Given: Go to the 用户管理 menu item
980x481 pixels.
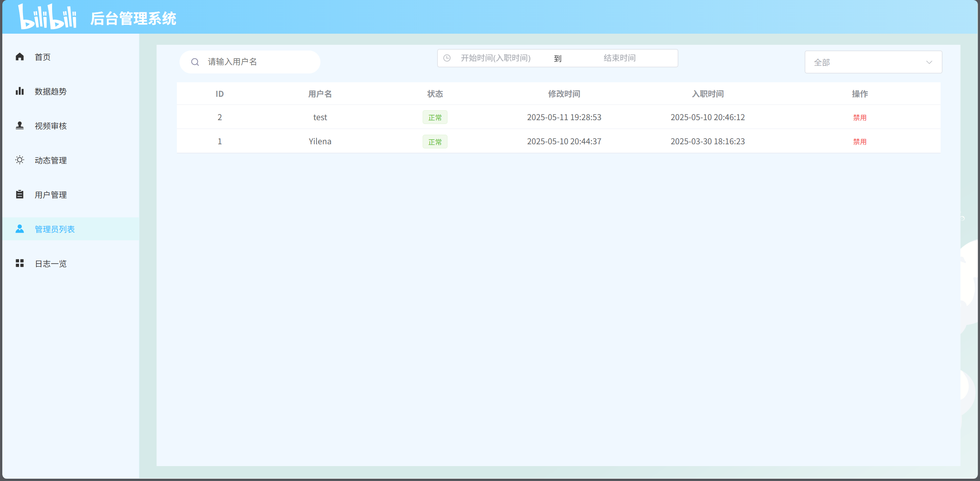Looking at the screenshot, I should pos(51,195).
